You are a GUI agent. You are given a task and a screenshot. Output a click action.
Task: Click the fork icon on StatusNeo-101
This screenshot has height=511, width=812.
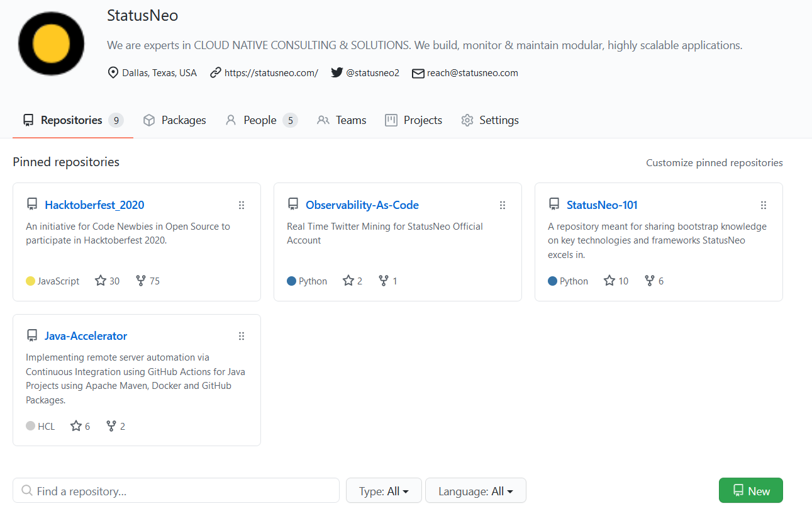pyautogui.click(x=650, y=281)
